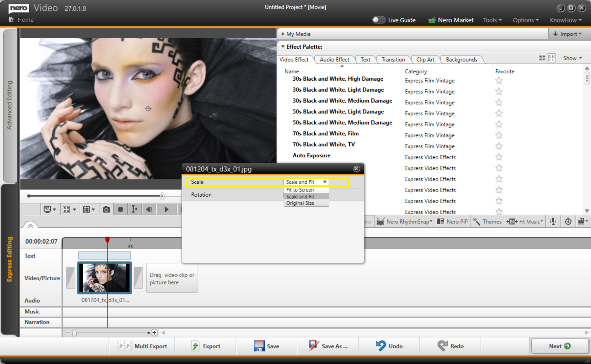Click the previous frame button
The image size is (591, 364).
(x=149, y=209)
